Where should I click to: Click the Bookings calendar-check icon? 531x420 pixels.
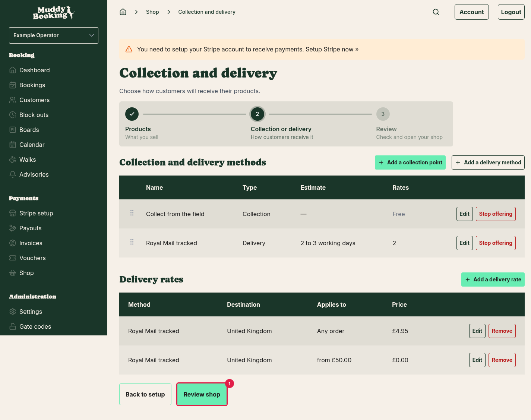(13, 85)
